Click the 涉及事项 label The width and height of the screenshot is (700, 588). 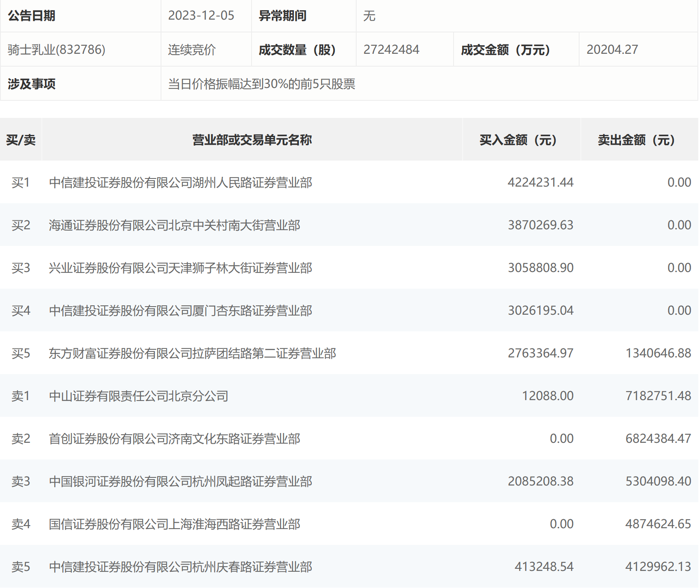coord(32,84)
